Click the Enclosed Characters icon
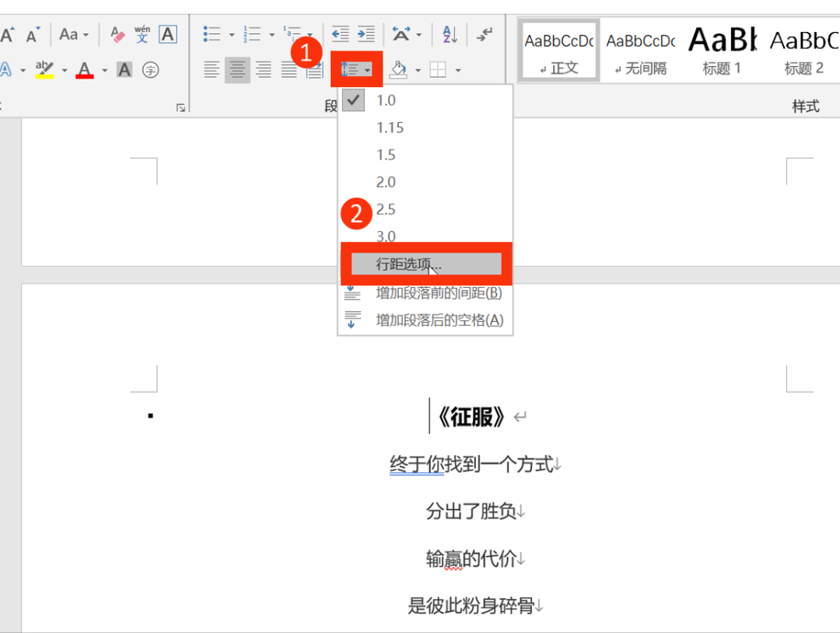 tap(151, 70)
